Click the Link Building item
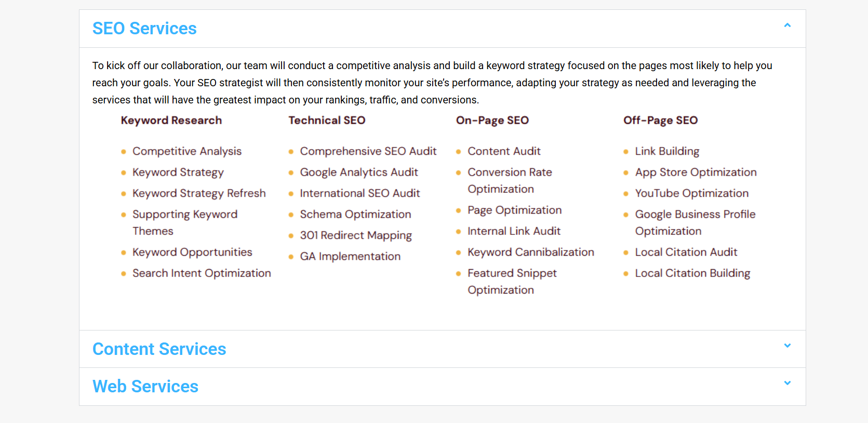 [667, 151]
